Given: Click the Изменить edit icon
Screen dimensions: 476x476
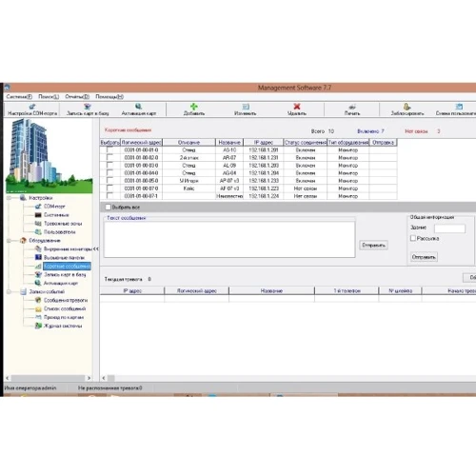Looking at the screenshot, I should click(246, 107).
